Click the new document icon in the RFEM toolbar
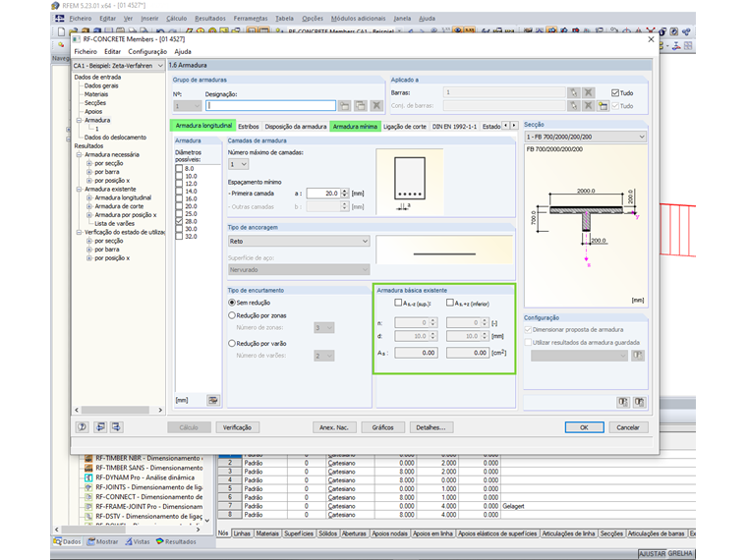Image resolution: width=747 pixels, height=560 pixels. coord(62,31)
